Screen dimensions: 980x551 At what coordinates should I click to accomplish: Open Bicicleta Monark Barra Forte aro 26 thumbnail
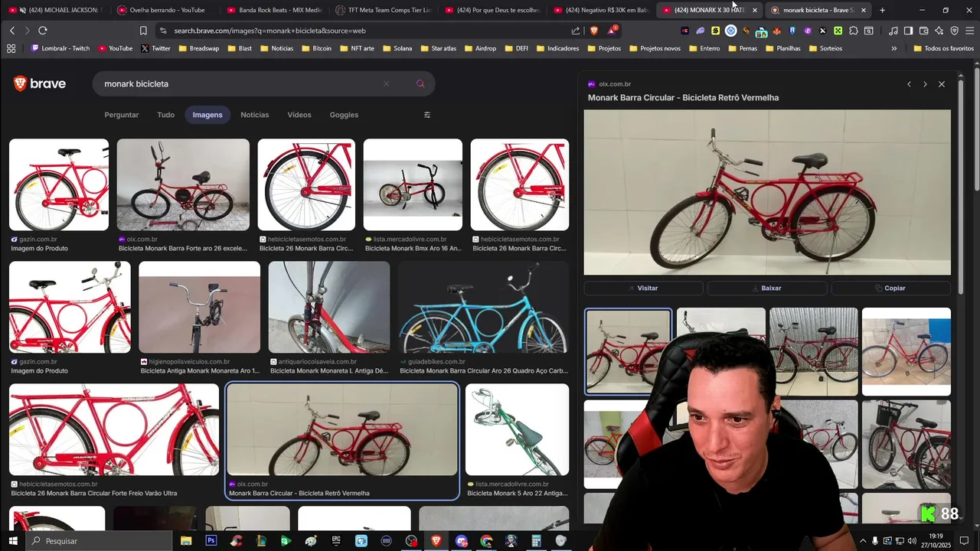pyautogui.click(x=183, y=184)
